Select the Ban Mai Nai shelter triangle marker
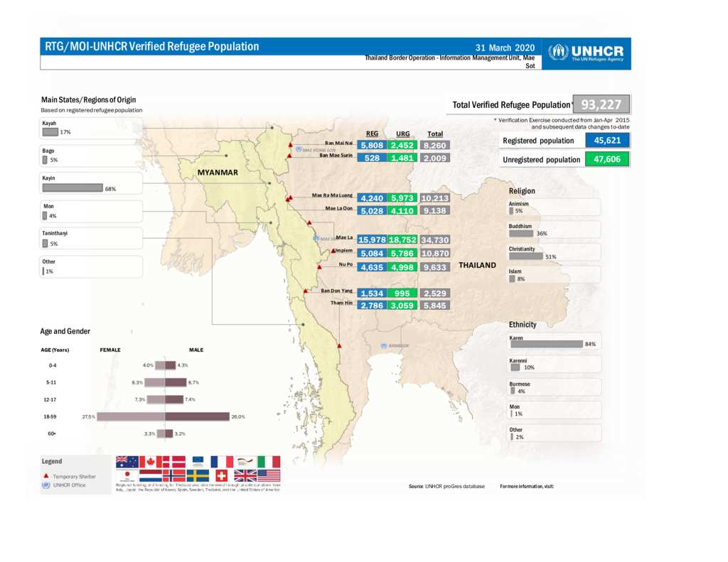 [290, 144]
